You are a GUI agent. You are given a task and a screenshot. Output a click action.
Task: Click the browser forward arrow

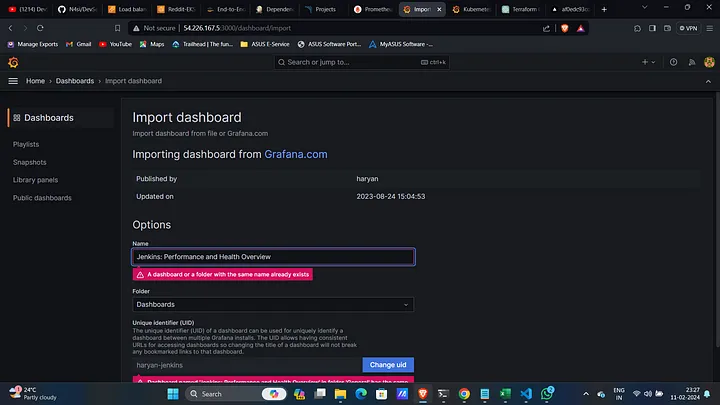tap(25, 28)
